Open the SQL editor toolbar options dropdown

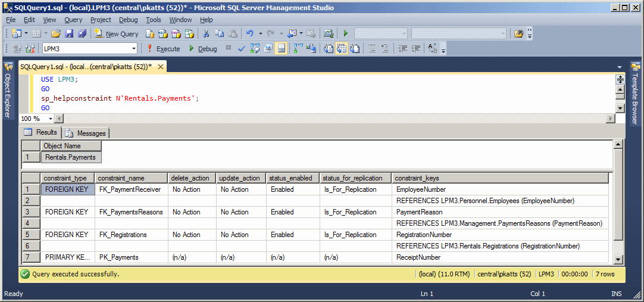click(443, 51)
